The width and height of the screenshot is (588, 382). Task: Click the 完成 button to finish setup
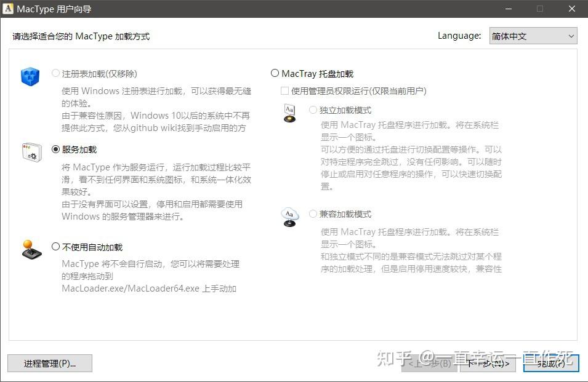pyautogui.click(x=550, y=364)
